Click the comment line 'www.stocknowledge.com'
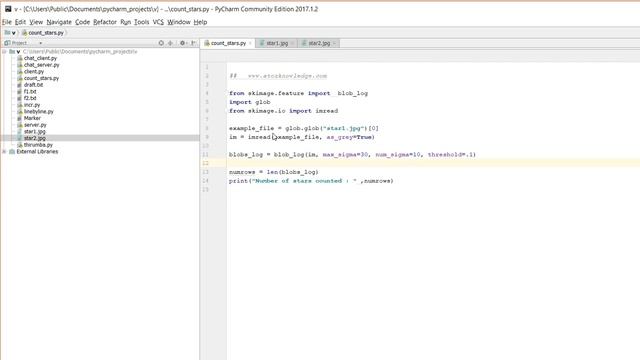This screenshot has width=640, height=360. click(x=287, y=76)
